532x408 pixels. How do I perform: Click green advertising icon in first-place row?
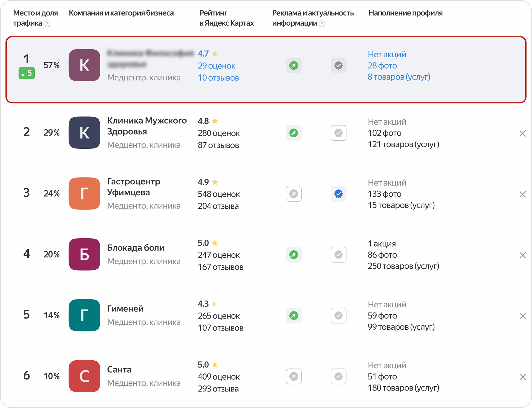pyautogui.click(x=294, y=65)
